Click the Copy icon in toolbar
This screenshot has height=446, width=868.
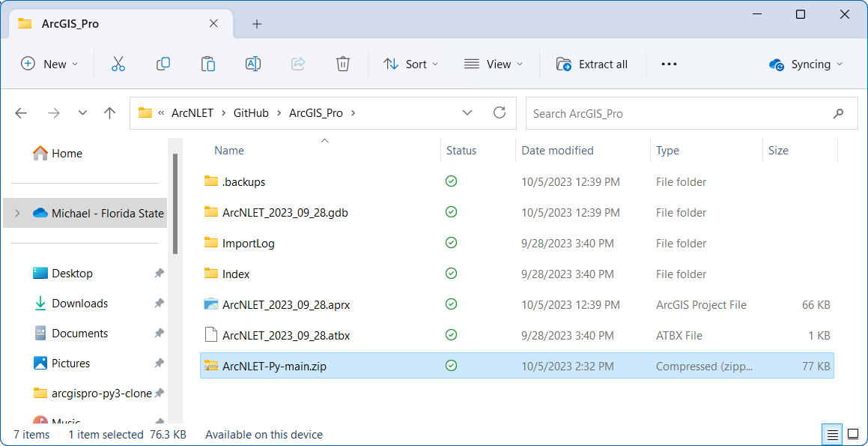coord(163,64)
